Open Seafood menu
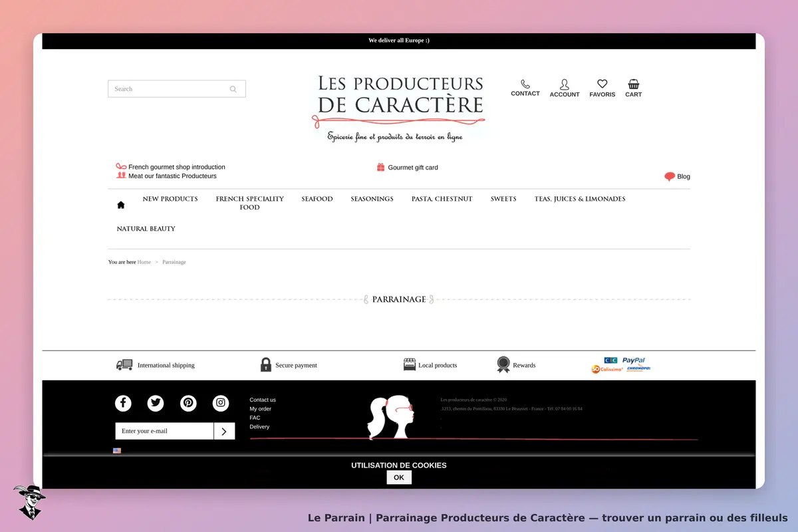Image resolution: width=798 pixels, height=532 pixels. pyautogui.click(x=317, y=199)
